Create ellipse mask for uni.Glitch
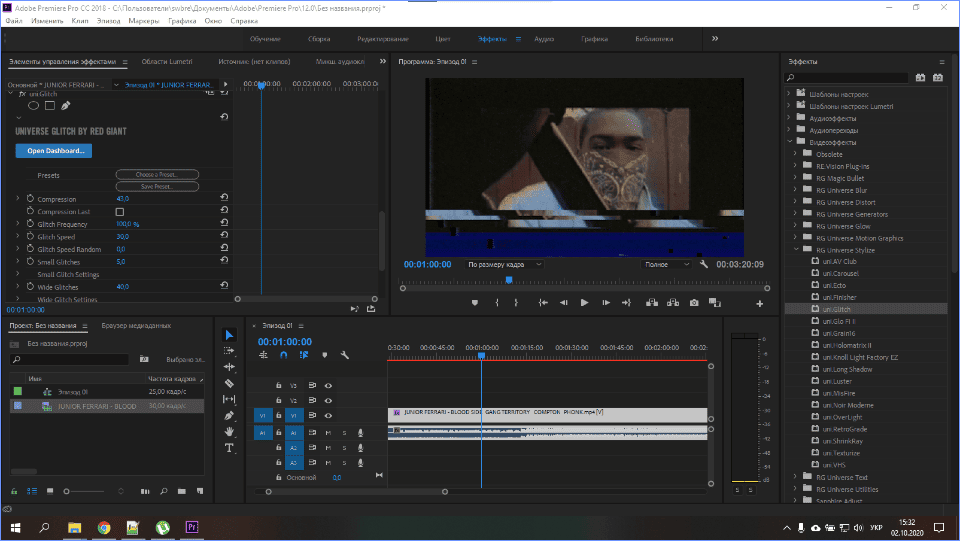Image resolution: width=960 pixels, height=541 pixels. [x=34, y=105]
